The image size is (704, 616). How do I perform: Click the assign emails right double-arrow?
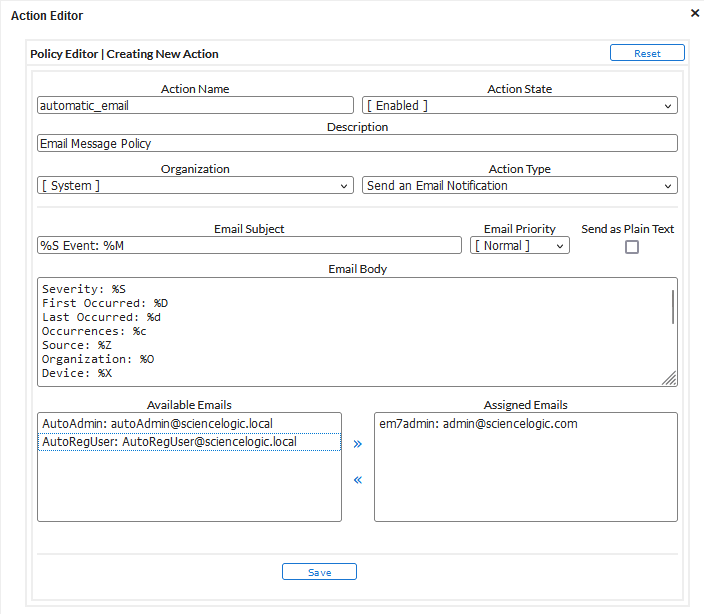(358, 443)
